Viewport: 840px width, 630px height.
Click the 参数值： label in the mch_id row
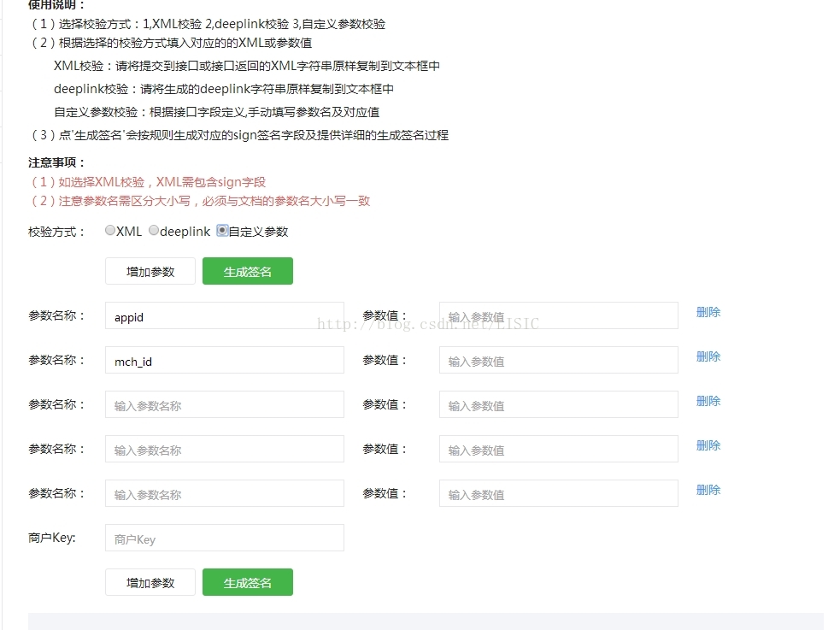pos(385,360)
